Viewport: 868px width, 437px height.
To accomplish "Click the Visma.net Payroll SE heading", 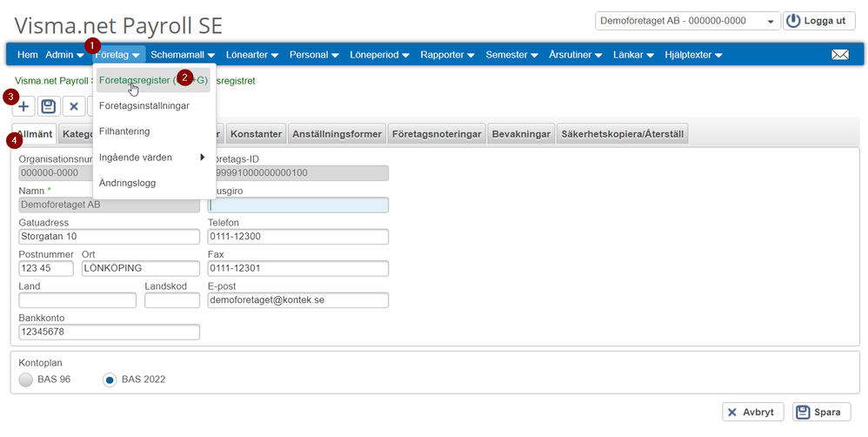I will pyautogui.click(x=118, y=25).
